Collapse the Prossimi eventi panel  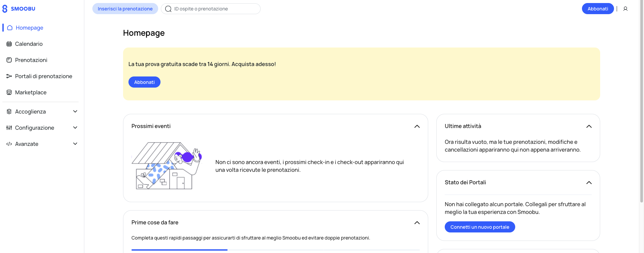click(x=417, y=126)
